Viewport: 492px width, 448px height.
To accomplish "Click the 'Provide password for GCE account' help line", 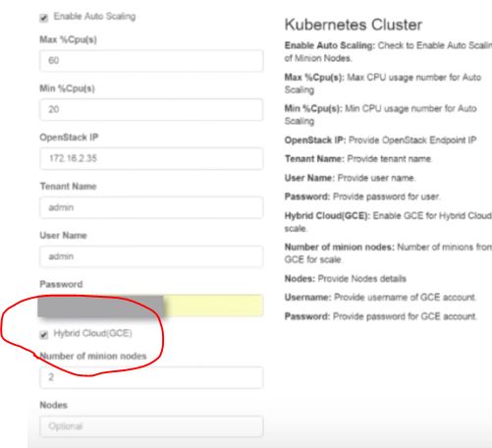I will click(380, 316).
